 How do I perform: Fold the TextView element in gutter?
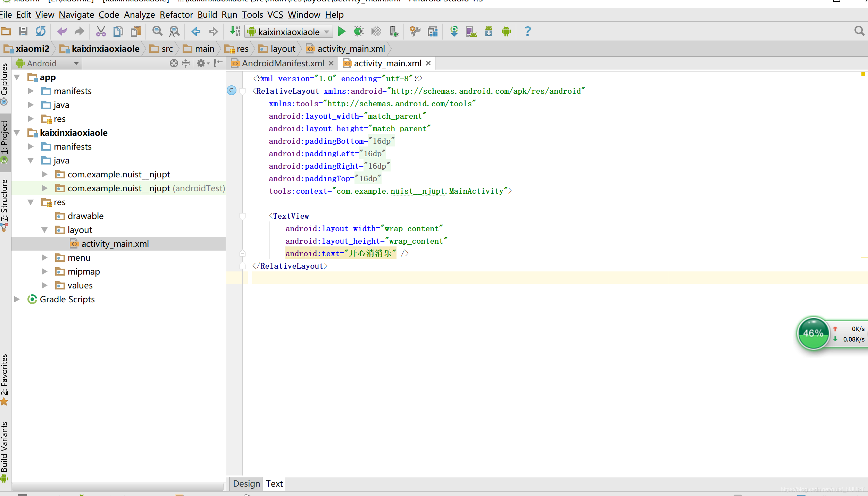coord(243,216)
